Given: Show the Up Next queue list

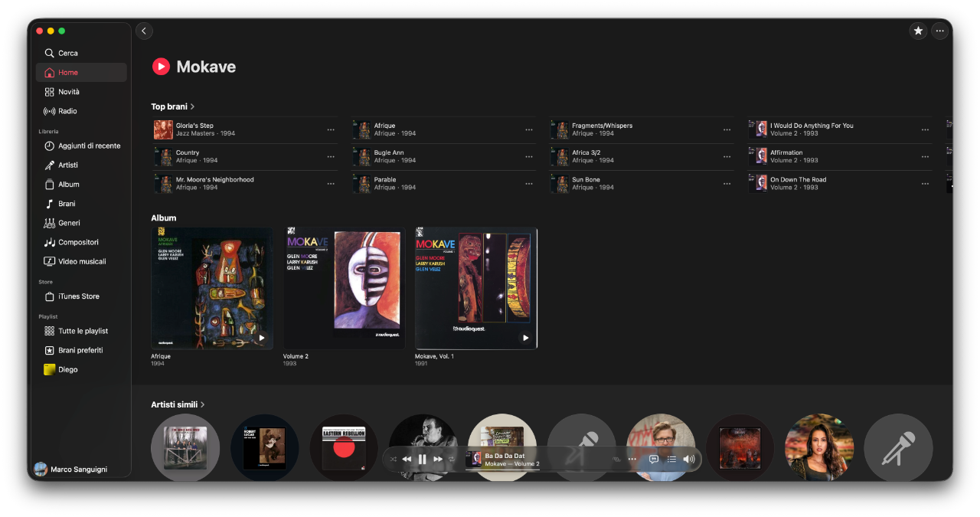Looking at the screenshot, I should pos(671,459).
